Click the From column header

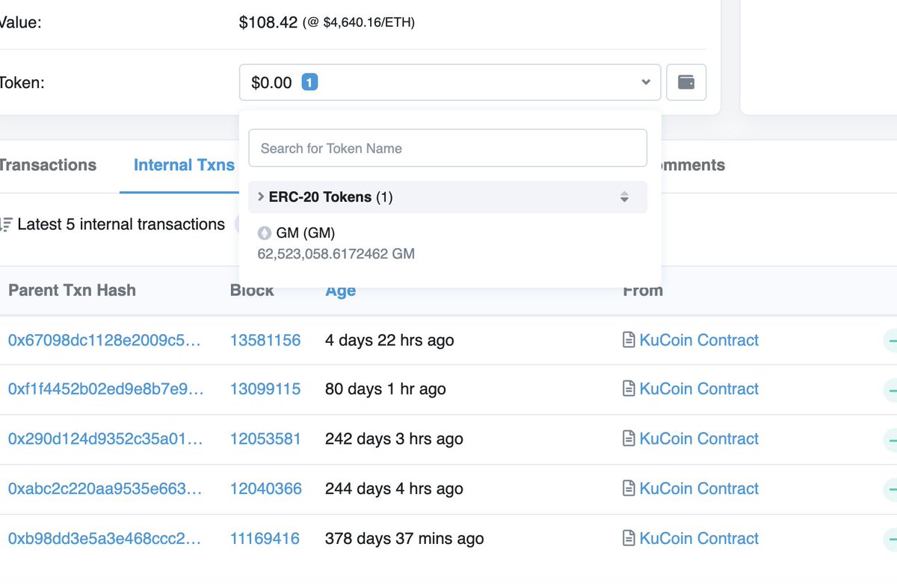tap(643, 291)
